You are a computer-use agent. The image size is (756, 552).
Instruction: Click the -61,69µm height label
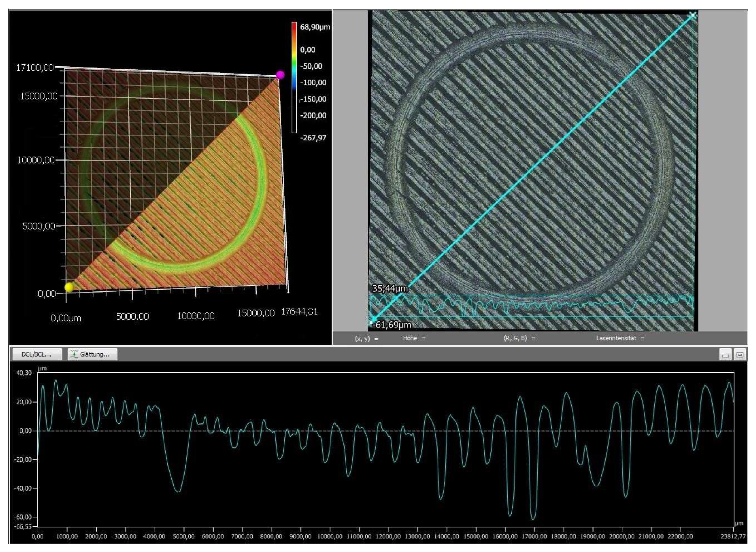click(391, 325)
